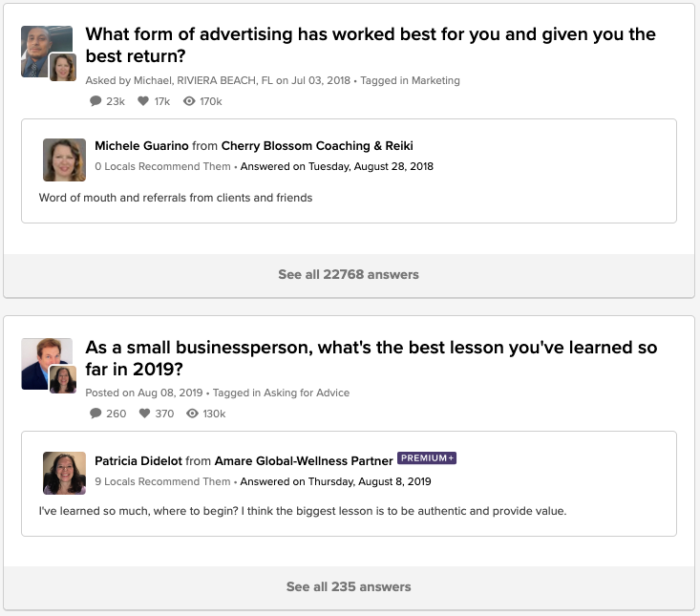Image resolution: width=700 pixels, height=616 pixels.
Task: Visit Michele Guarino's profile name link
Action: 141,146
